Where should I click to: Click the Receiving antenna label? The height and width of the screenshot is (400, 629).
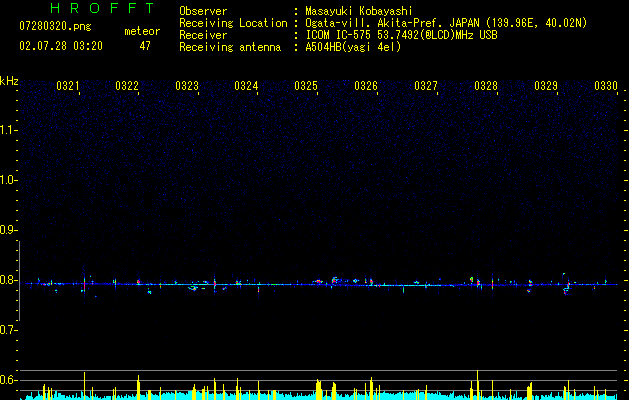230,47
